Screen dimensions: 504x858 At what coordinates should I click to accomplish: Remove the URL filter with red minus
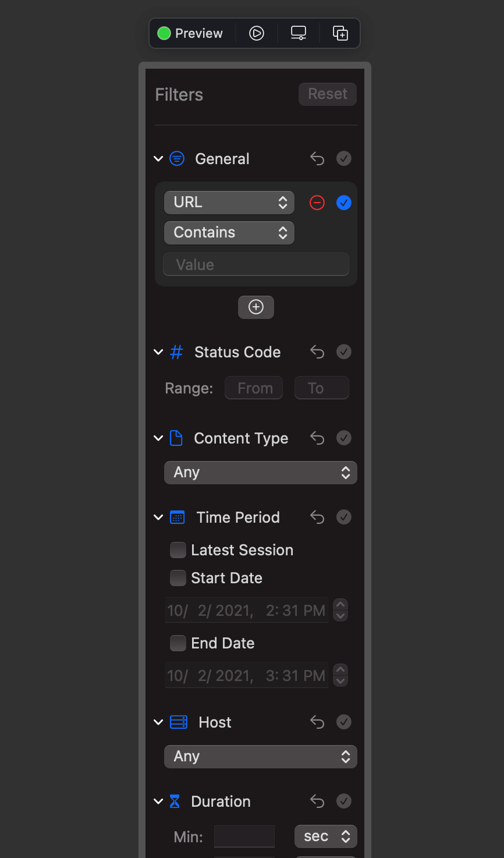pyautogui.click(x=317, y=203)
